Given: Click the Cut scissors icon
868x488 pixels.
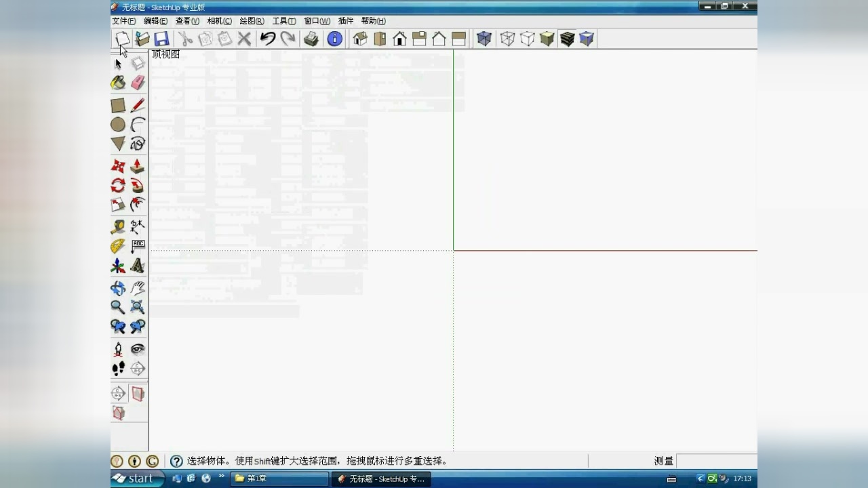Looking at the screenshot, I should point(185,39).
